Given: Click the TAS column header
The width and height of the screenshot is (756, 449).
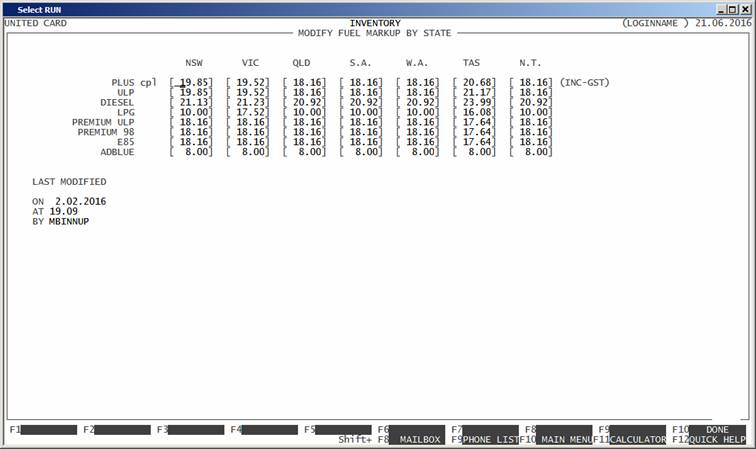Looking at the screenshot, I should coord(471,63).
